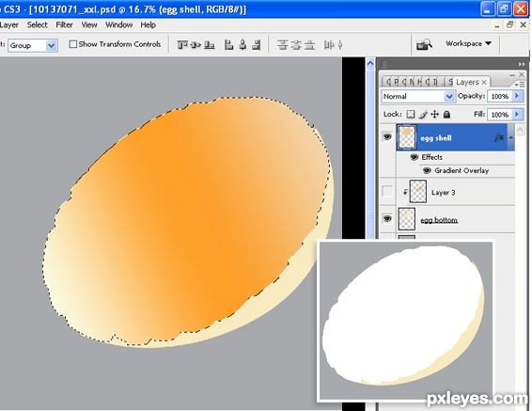Toggle lock position (move icon)
The image size is (532, 411).
(x=434, y=115)
